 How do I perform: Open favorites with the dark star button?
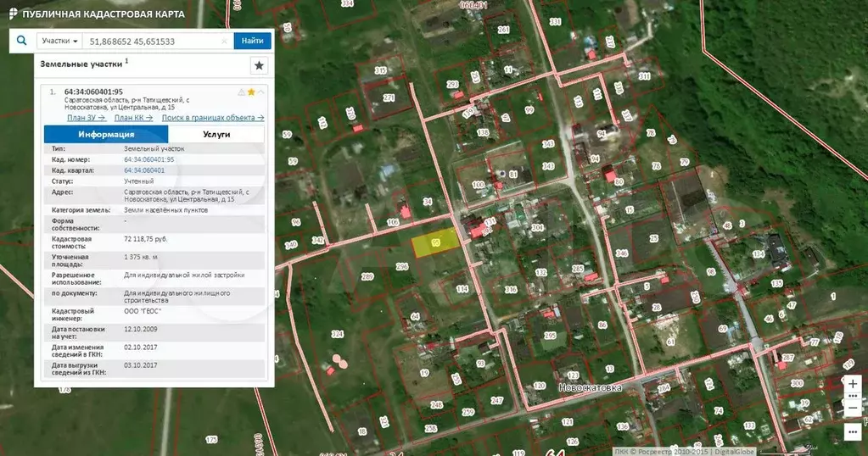(x=259, y=65)
